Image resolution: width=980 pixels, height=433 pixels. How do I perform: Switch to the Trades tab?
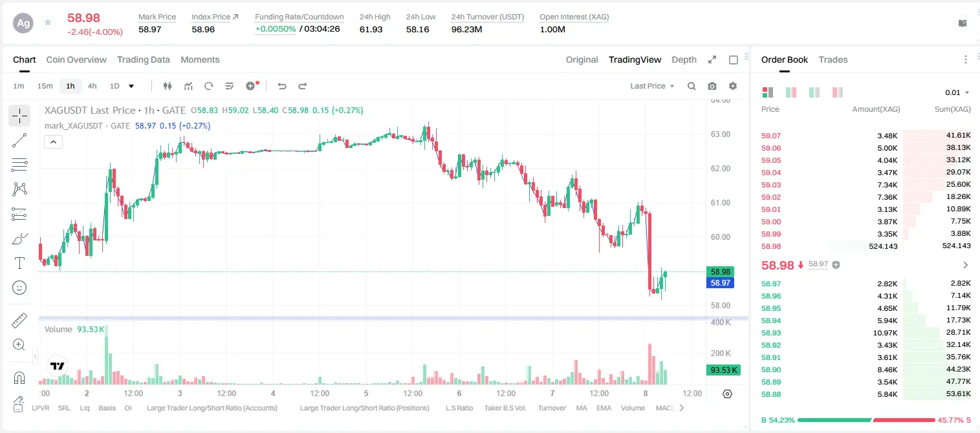(833, 59)
